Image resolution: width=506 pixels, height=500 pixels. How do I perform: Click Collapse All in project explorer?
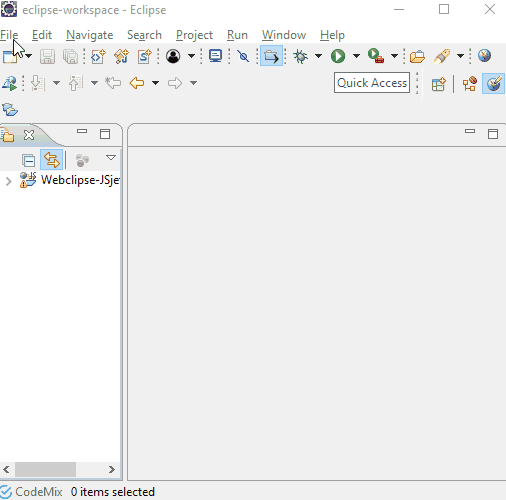[28, 160]
